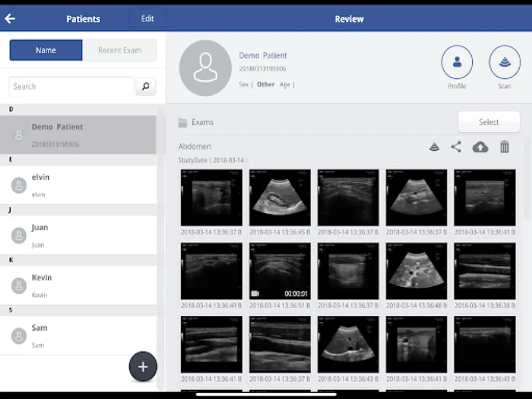
Task: Share the Abdomen exam
Action: pos(456,147)
